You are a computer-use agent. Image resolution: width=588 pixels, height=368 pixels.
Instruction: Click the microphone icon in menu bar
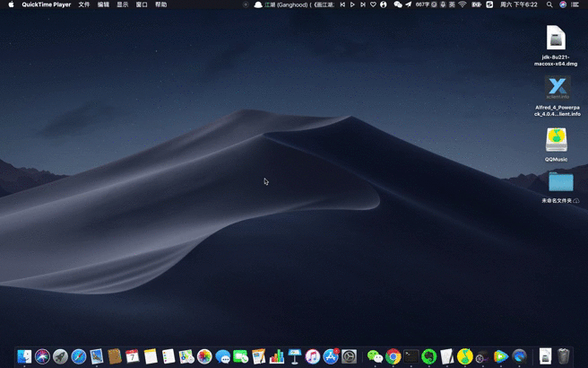pos(443,4)
